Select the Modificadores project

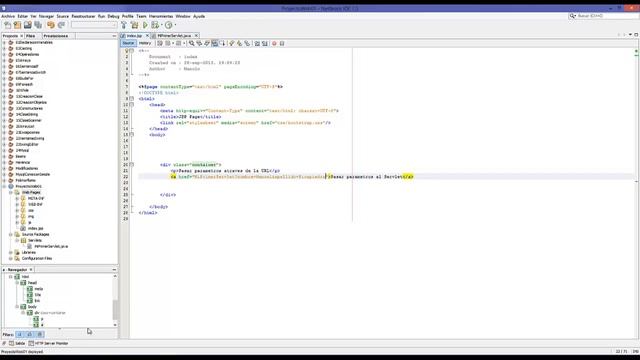[x=27, y=169]
